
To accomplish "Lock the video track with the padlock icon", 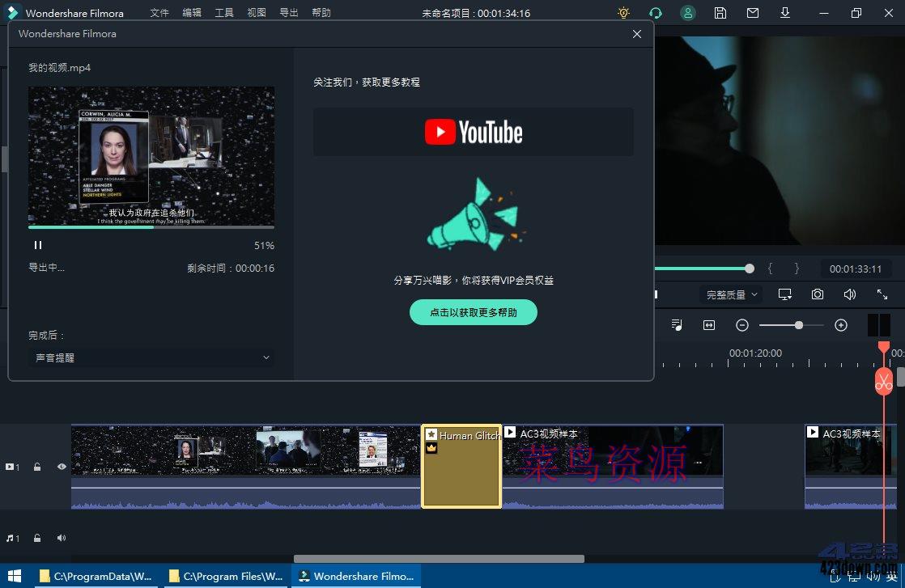I will coord(36,467).
